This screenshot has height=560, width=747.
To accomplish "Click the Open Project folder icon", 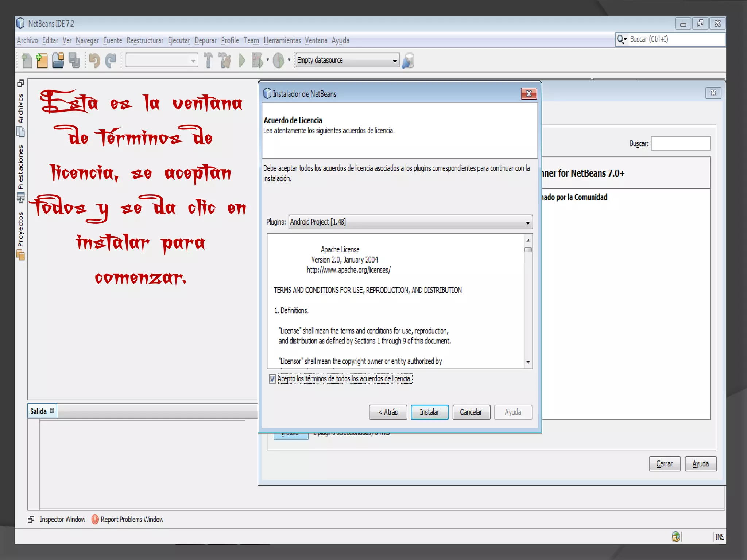I will [58, 61].
